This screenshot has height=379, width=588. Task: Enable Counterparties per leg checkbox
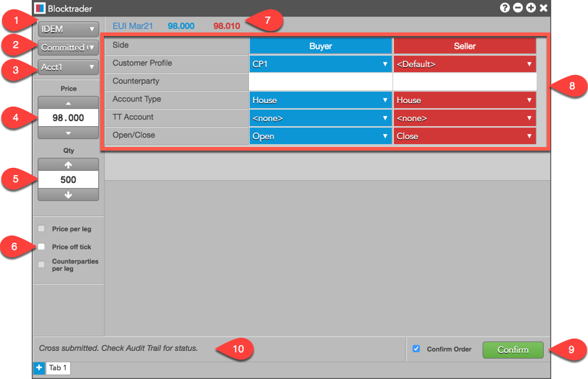[x=41, y=265]
